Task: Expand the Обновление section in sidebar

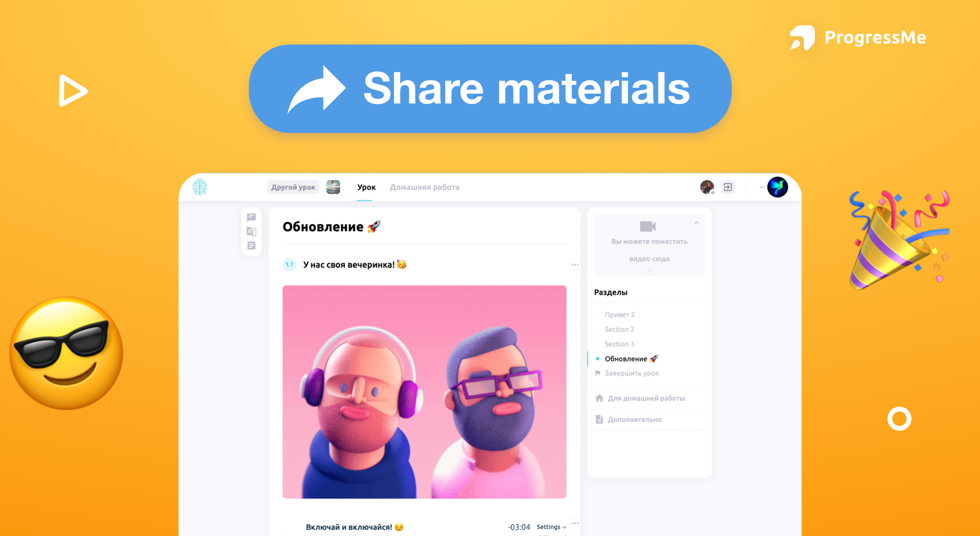Action: coord(630,359)
